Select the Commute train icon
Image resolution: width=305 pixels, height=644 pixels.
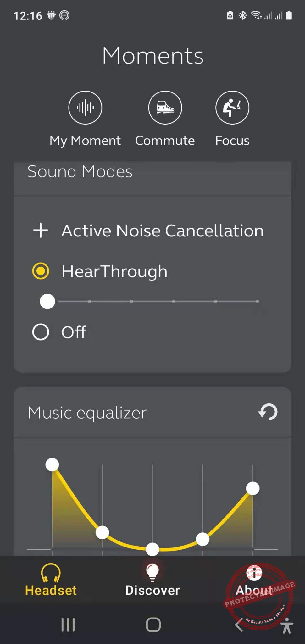point(165,107)
